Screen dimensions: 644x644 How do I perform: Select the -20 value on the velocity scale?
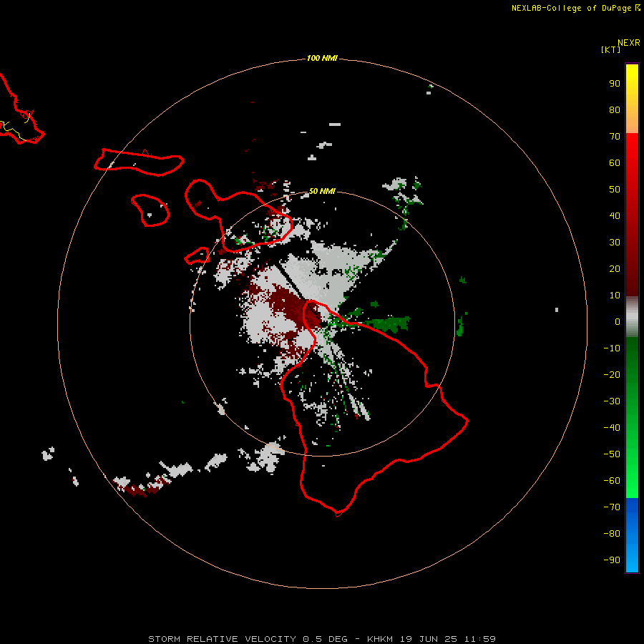pos(612,374)
